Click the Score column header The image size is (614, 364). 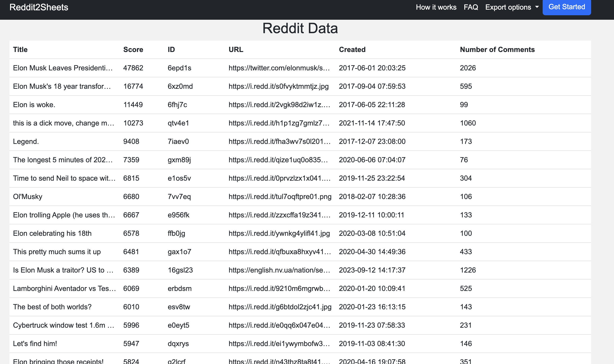click(x=133, y=50)
